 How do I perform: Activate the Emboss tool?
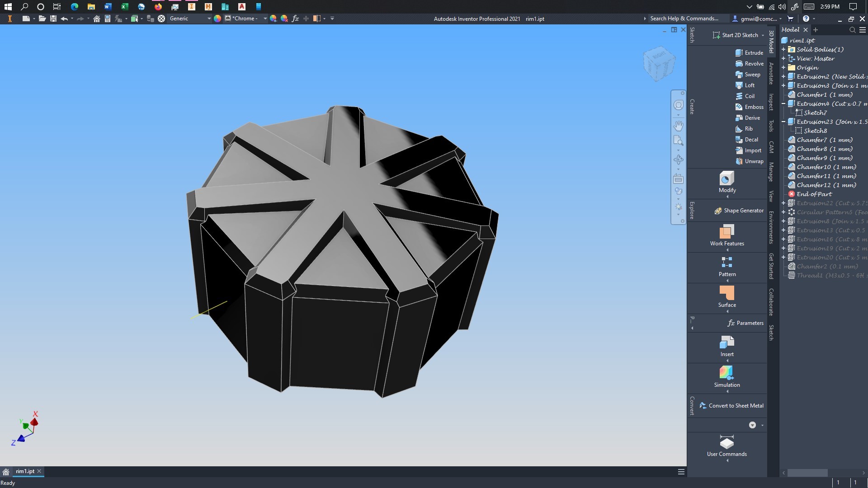tap(749, 107)
